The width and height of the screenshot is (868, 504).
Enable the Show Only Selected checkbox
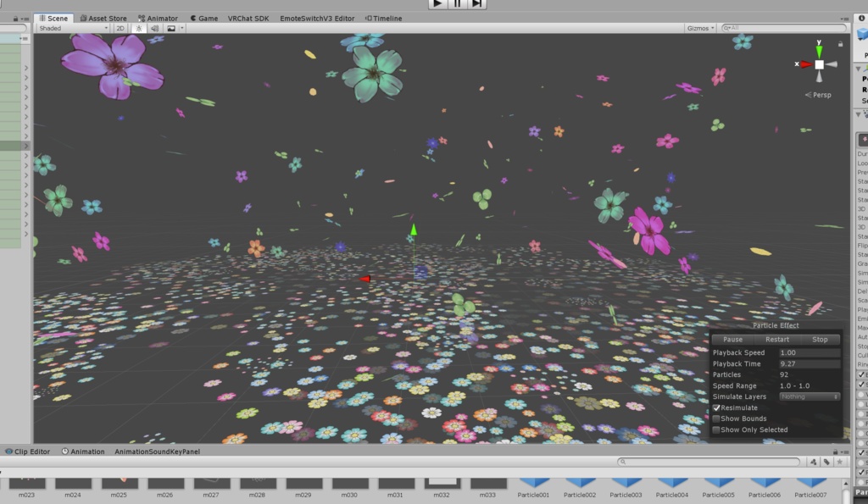point(715,429)
